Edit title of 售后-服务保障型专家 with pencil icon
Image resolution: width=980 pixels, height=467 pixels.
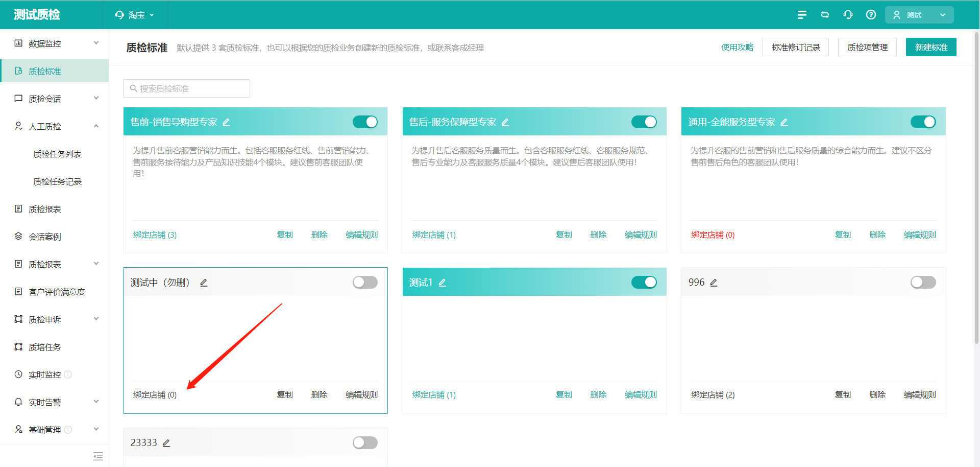[505, 122]
